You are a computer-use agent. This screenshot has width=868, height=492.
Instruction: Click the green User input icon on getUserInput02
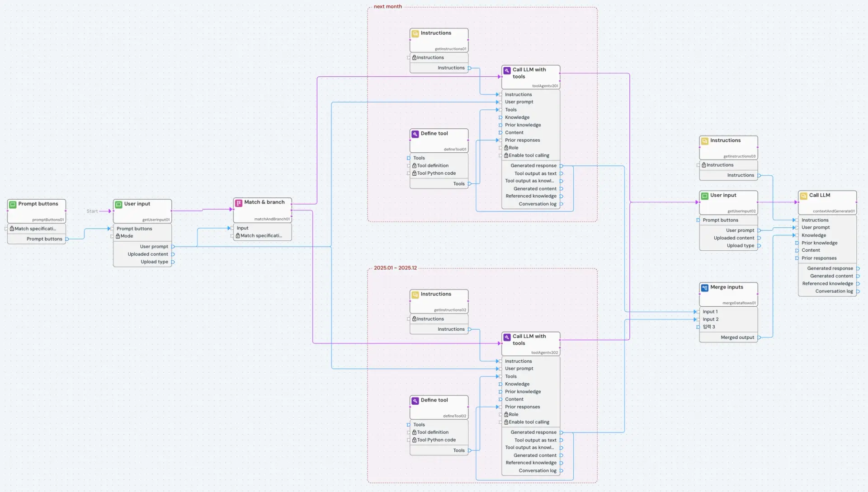[704, 196]
